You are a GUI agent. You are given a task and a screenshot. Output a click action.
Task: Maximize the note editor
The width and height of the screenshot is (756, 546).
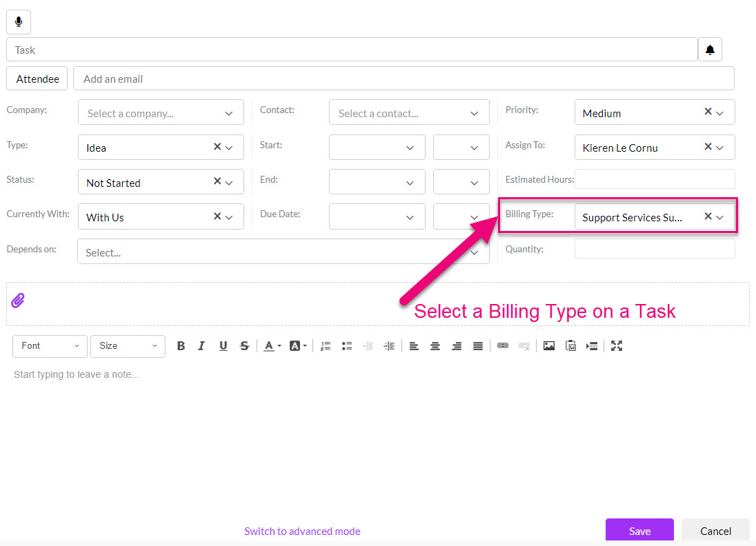pos(617,346)
